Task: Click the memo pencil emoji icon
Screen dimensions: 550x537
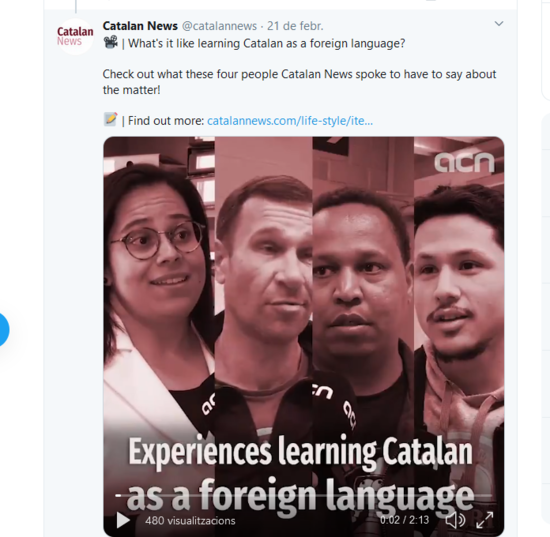Action: point(110,119)
